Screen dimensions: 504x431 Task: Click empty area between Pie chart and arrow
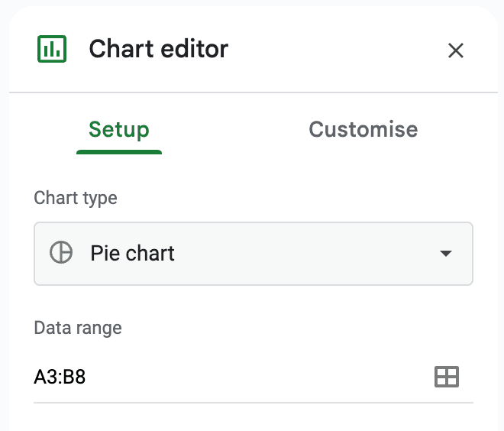coord(305,254)
